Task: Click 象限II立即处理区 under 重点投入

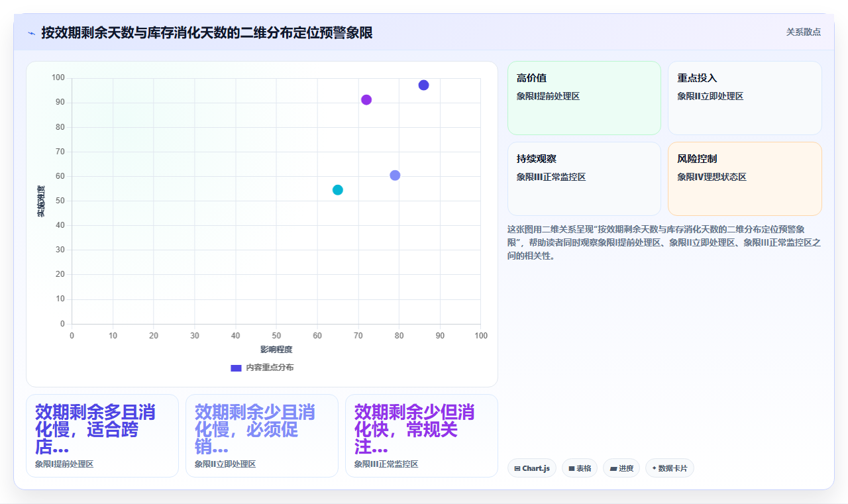Action: point(710,96)
